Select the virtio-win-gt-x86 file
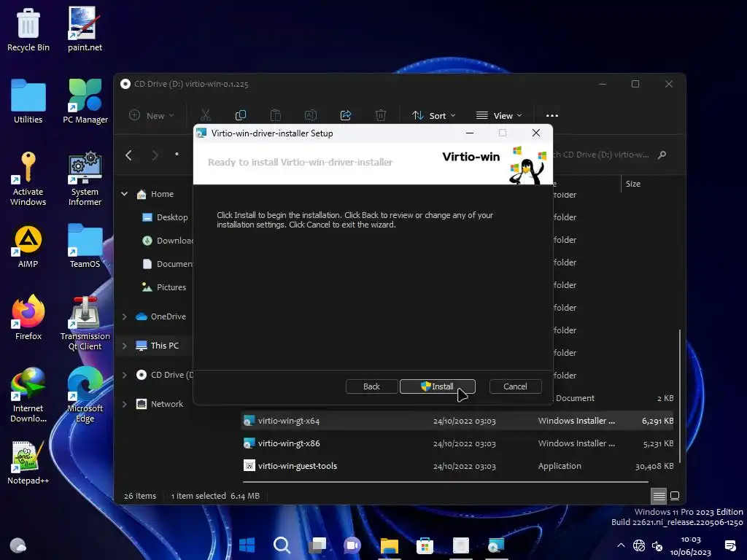 pos(289,443)
